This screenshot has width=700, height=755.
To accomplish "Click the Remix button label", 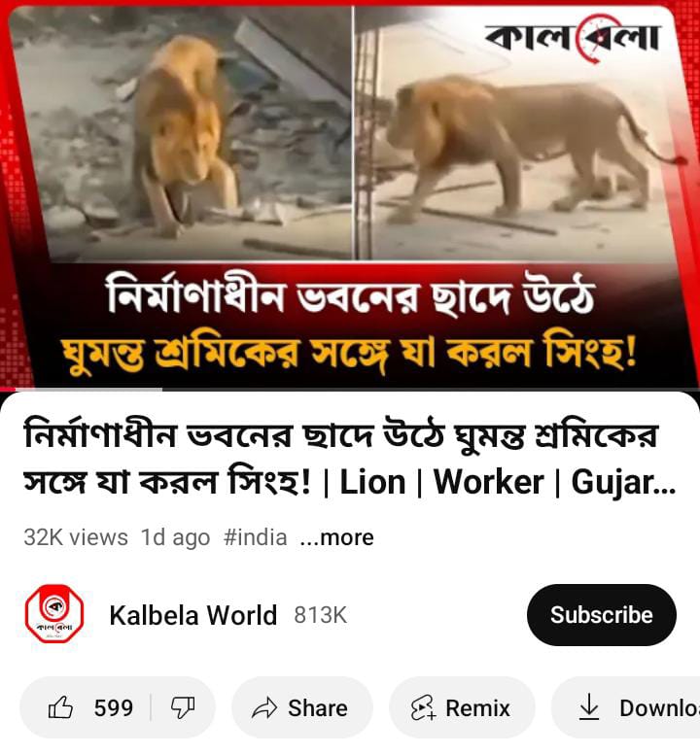I will pos(477,708).
